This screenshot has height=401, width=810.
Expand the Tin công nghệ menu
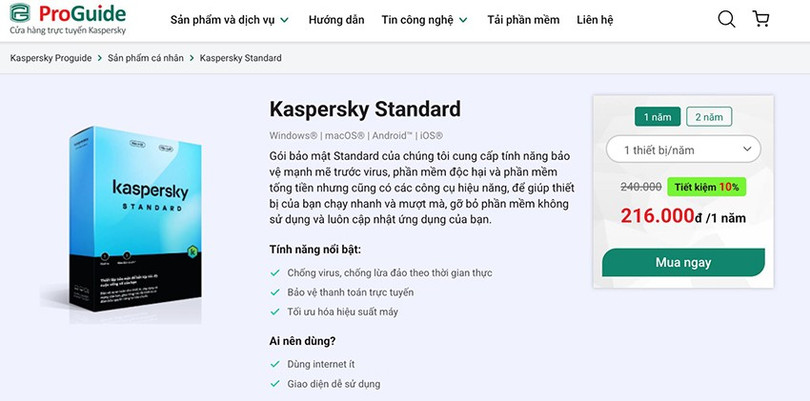[x=424, y=20]
